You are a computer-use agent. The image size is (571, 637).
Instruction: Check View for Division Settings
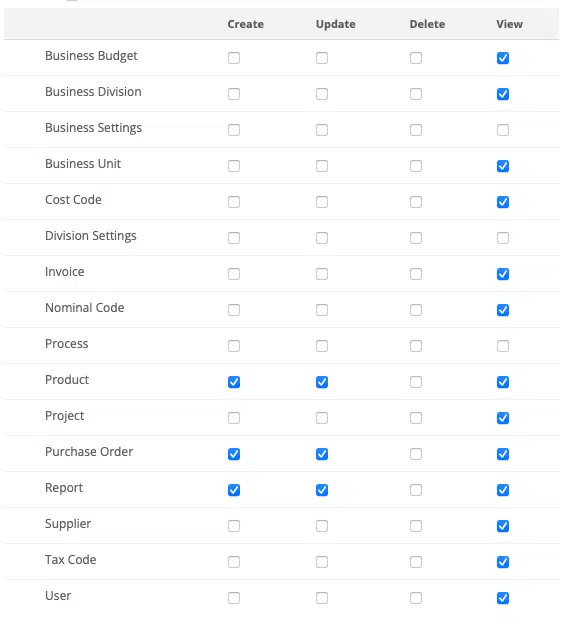503,238
